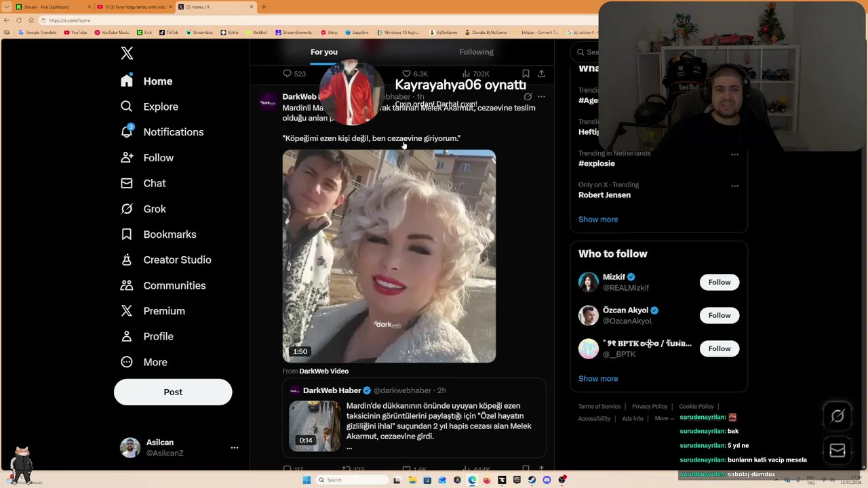Open your Profile page
The height and width of the screenshot is (488, 868).
146,336
